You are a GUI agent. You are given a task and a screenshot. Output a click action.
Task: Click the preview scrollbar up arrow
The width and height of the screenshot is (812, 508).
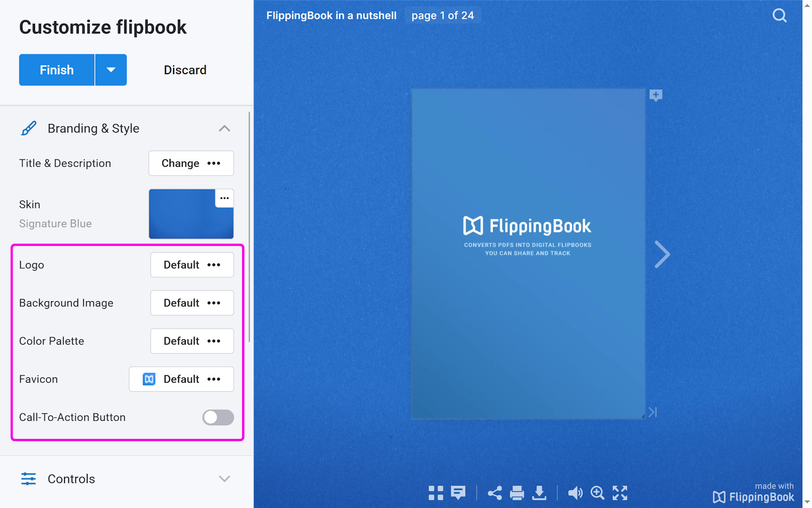(807, 5)
